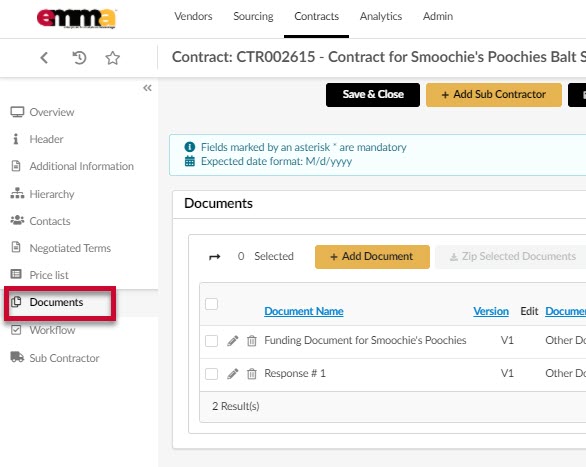Screen dimensions: 586x467
Task: Select Sub Contractor in the sidebar
Action: [x=64, y=358]
